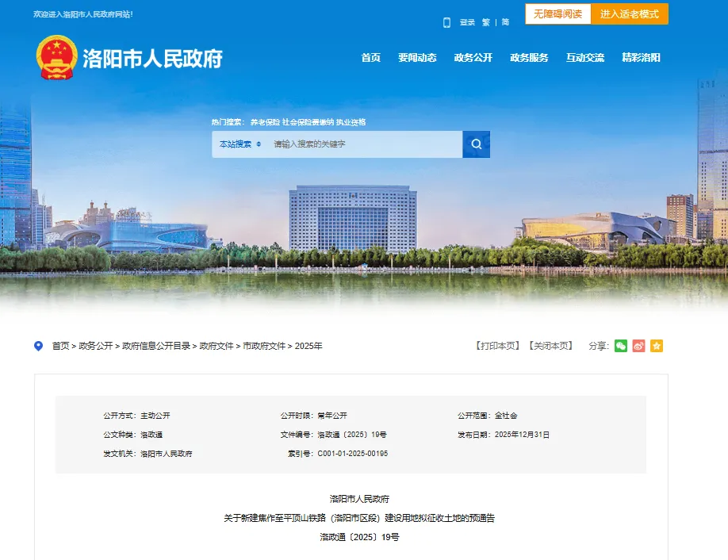728x560 pixels.
Task: Click 发文机关 value 洛阳市人民政府
Action: point(167,454)
